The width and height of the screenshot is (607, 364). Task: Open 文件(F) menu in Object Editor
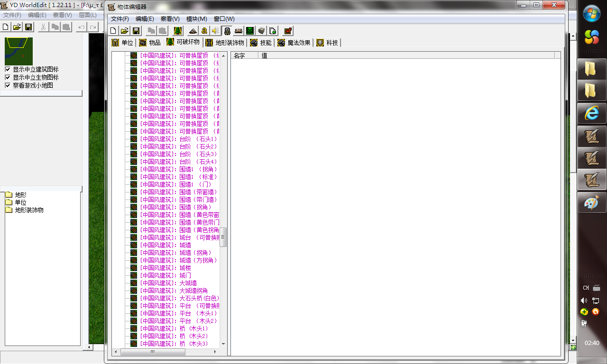tap(120, 19)
